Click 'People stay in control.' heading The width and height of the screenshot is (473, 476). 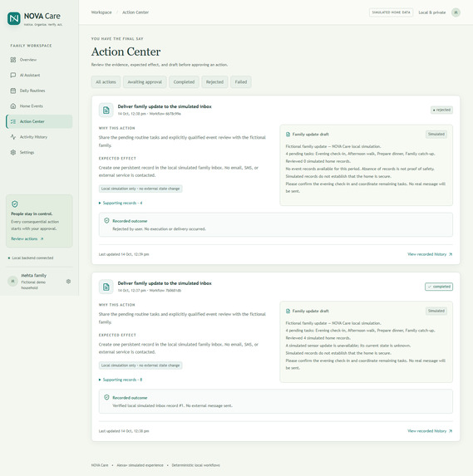click(32, 213)
